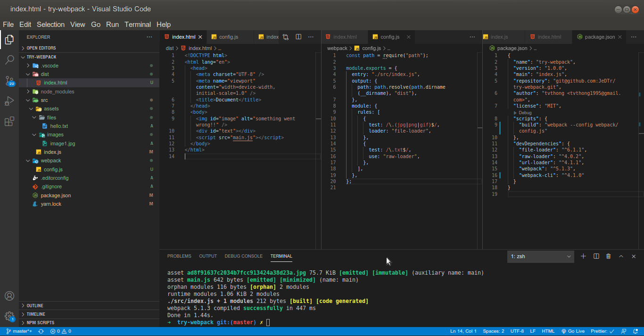Click the Debug code lens above scripts
Screen dimensions: 644x336
(x=525, y=113)
